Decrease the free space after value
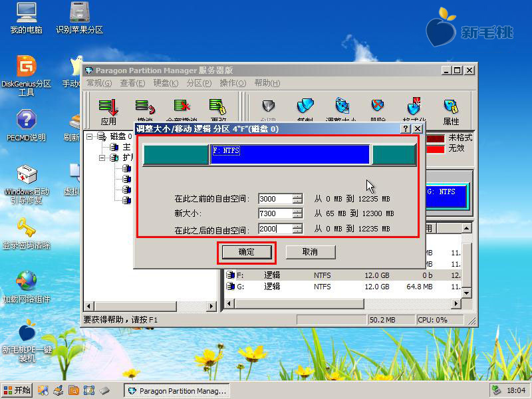Image resolution: width=532 pixels, height=399 pixels. point(297,231)
